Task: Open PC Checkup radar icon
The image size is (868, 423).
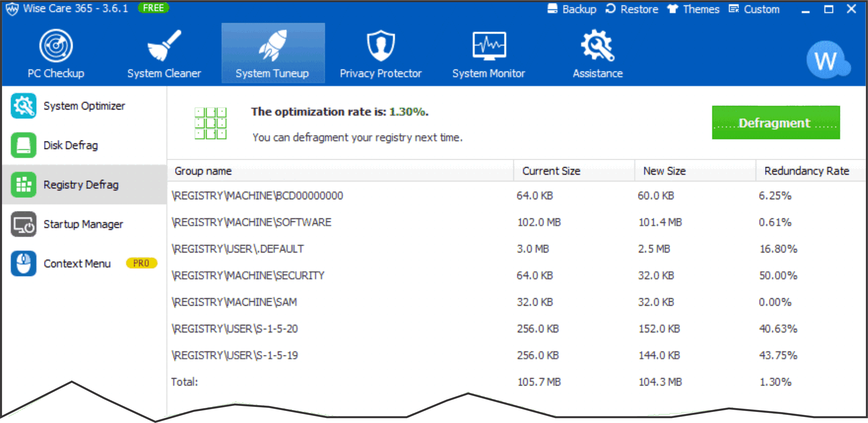Action: click(55, 45)
